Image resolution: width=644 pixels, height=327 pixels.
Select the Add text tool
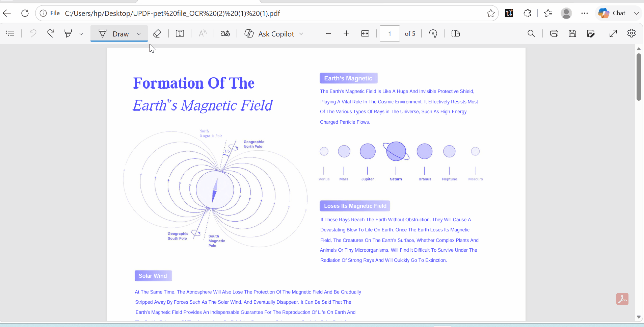(180, 33)
